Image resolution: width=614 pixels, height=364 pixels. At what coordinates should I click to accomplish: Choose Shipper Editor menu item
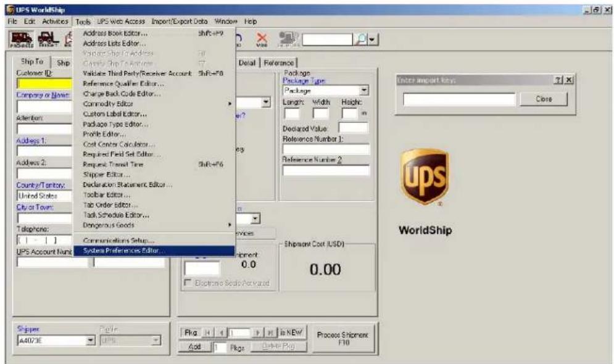pos(154,175)
